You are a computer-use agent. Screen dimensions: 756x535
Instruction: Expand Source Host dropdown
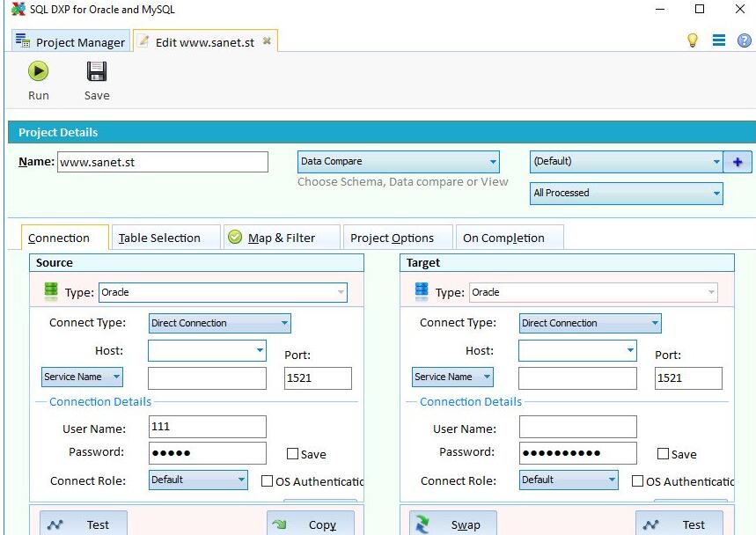click(260, 350)
